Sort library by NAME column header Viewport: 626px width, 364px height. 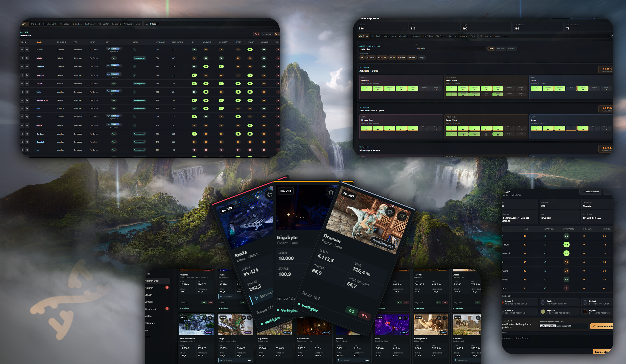tap(39, 42)
